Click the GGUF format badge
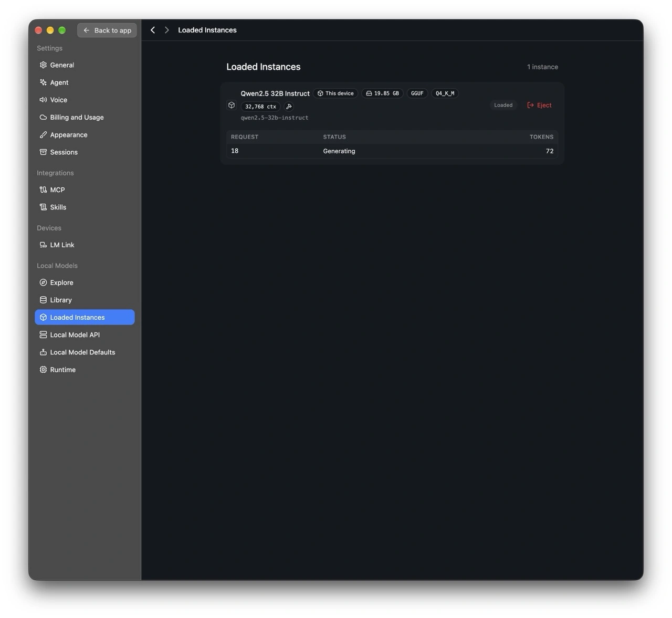This screenshot has width=672, height=618. [417, 93]
